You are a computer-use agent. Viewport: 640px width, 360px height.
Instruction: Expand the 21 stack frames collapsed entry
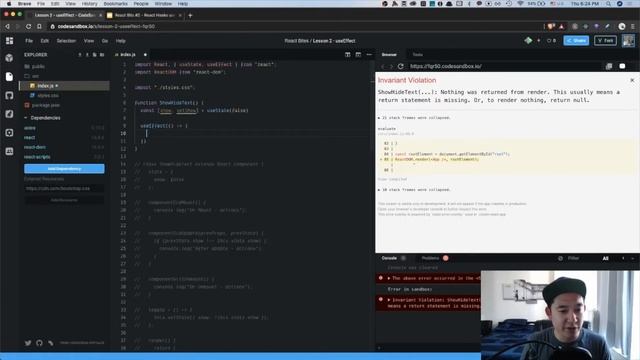point(414,118)
